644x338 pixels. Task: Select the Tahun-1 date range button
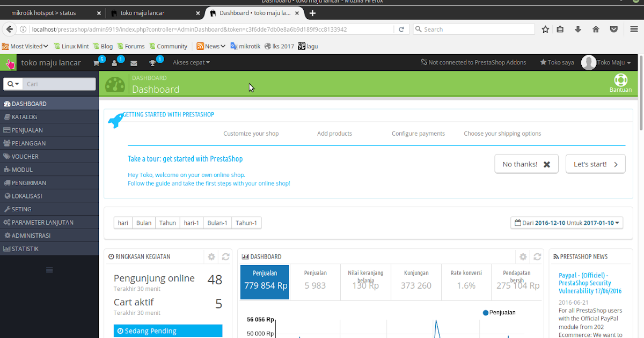246,223
